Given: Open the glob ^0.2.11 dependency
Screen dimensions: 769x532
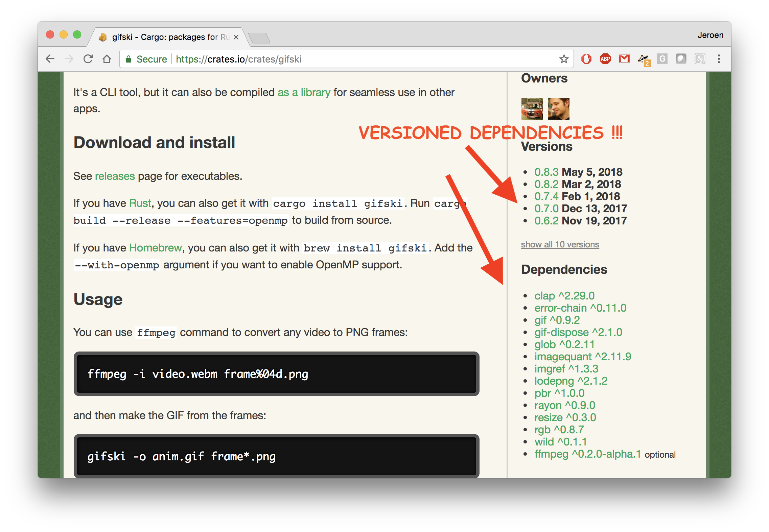Looking at the screenshot, I should click(x=564, y=344).
